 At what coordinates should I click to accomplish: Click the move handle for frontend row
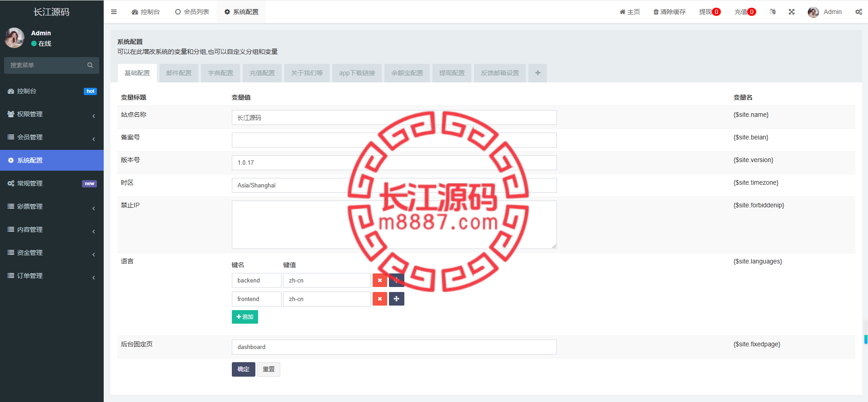click(x=396, y=299)
